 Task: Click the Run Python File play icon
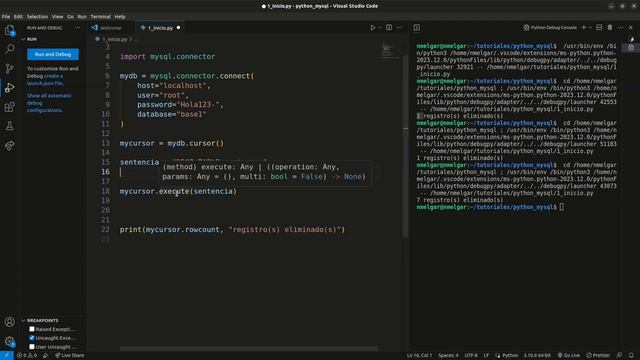[x=372, y=28]
